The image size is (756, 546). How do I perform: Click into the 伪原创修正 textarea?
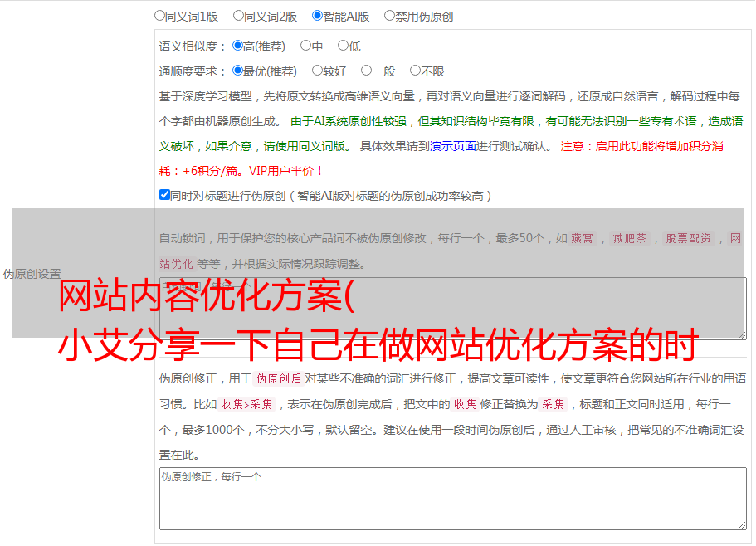(x=453, y=499)
